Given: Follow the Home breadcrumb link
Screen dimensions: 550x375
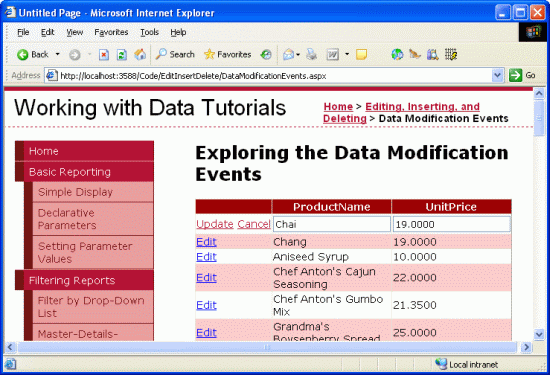Looking at the screenshot, I should pyautogui.click(x=338, y=106).
